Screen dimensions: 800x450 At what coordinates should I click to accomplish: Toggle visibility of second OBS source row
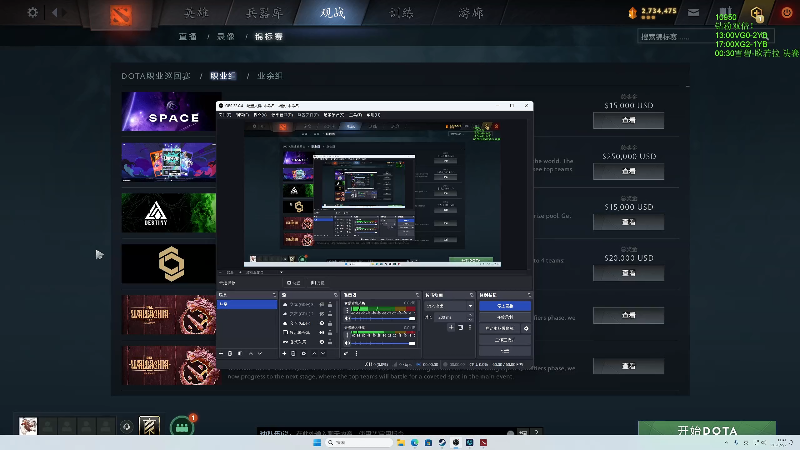(321, 314)
